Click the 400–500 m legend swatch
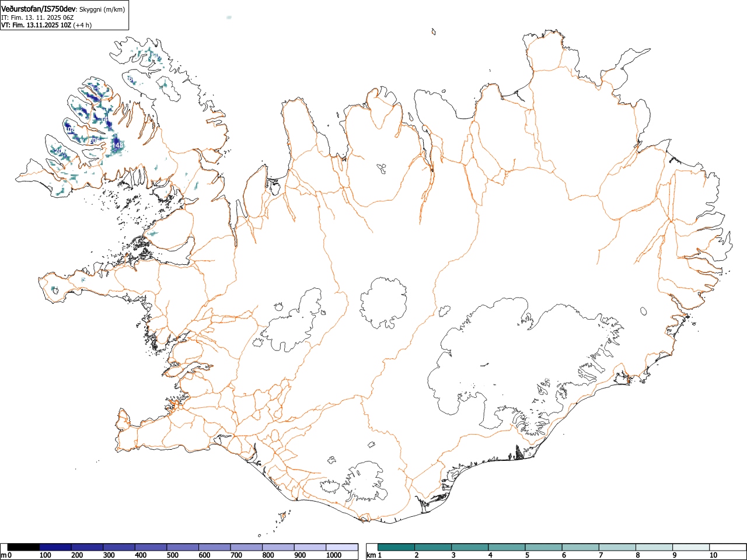Screen dimensions: 747x560 (x=151, y=547)
